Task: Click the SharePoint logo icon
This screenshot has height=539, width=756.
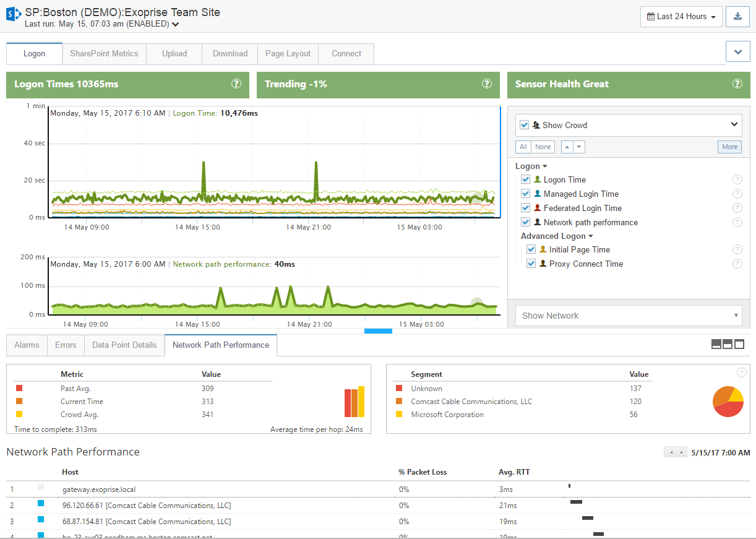Action: coord(14,13)
